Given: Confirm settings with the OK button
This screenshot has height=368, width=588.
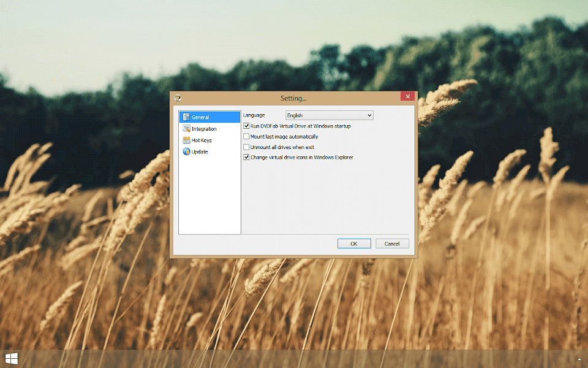Looking at the screenshot, I should click(x=354, y=243).
